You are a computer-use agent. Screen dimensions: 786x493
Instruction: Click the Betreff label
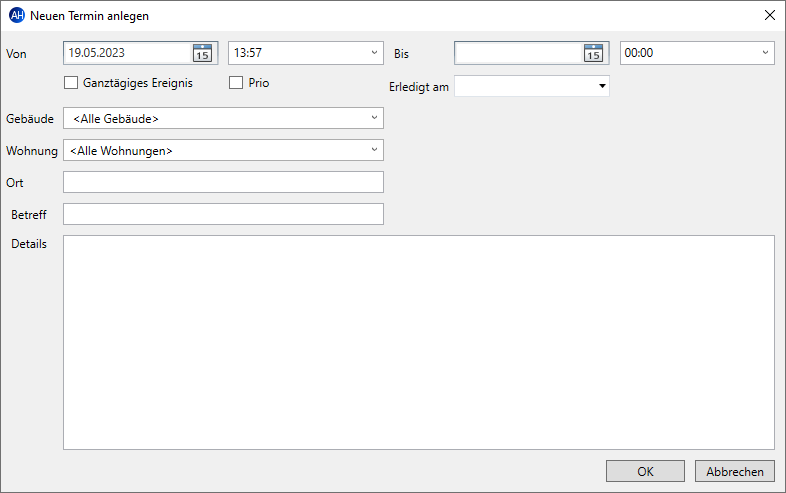tap(29, 215)
